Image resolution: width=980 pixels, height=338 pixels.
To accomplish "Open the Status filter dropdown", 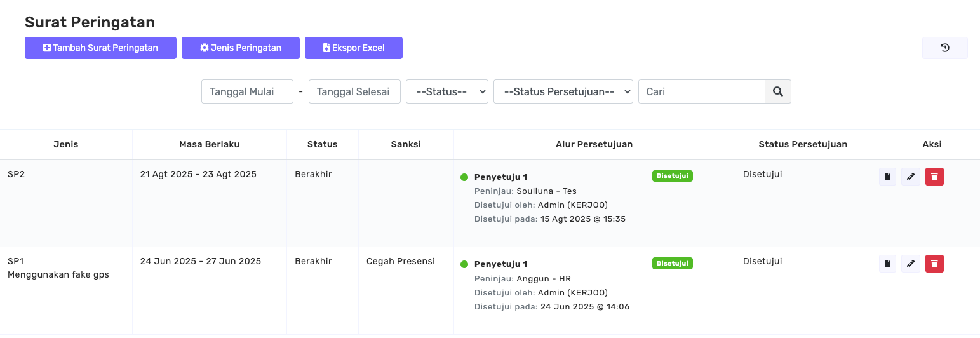I will 446,91.
